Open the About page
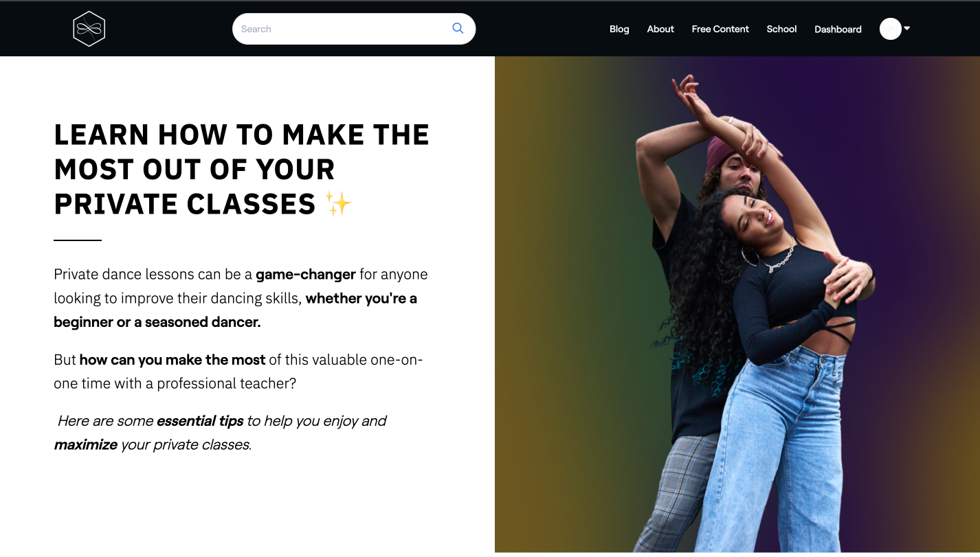The height and width of the screenshot is (557, 980). (x=660, y=29)
